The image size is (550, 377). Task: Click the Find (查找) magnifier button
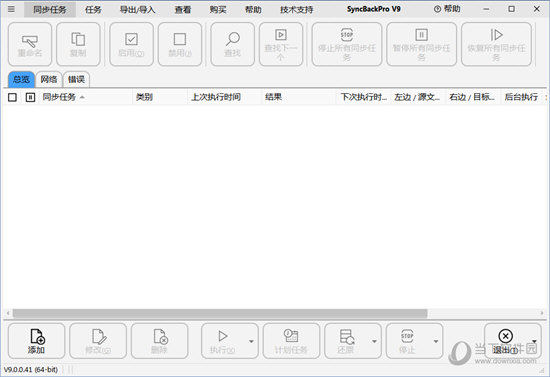pos(233,45)
